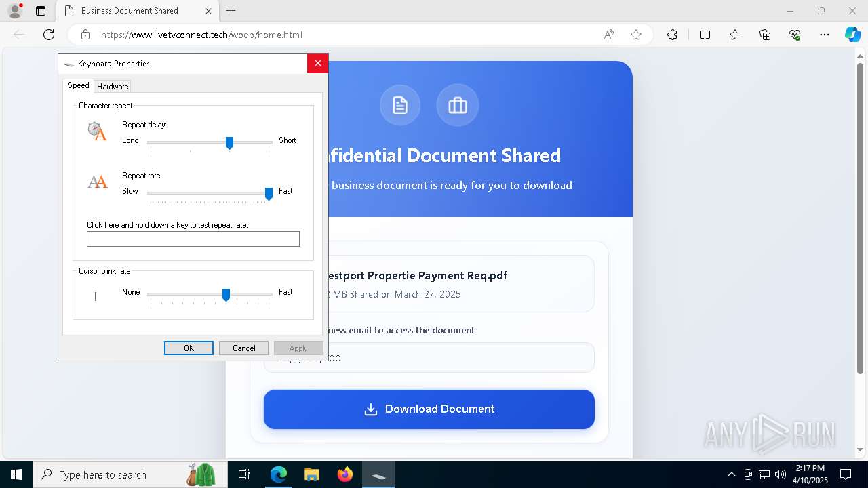The height and width of the screenshot is (488, 868).
Task: Open the notification center
Action: pos(846,474)
